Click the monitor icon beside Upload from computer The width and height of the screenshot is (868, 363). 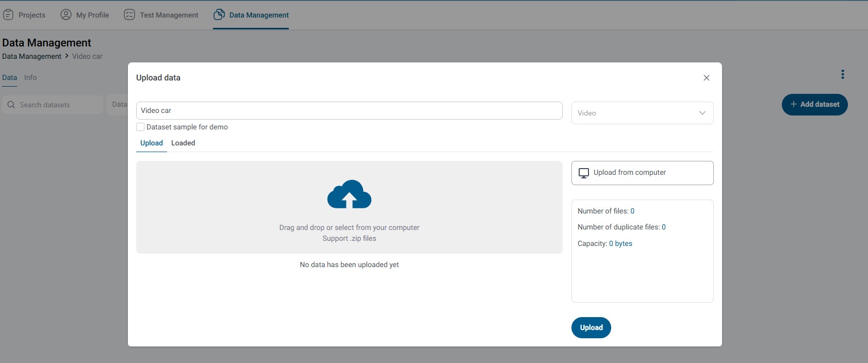(584, 173)
